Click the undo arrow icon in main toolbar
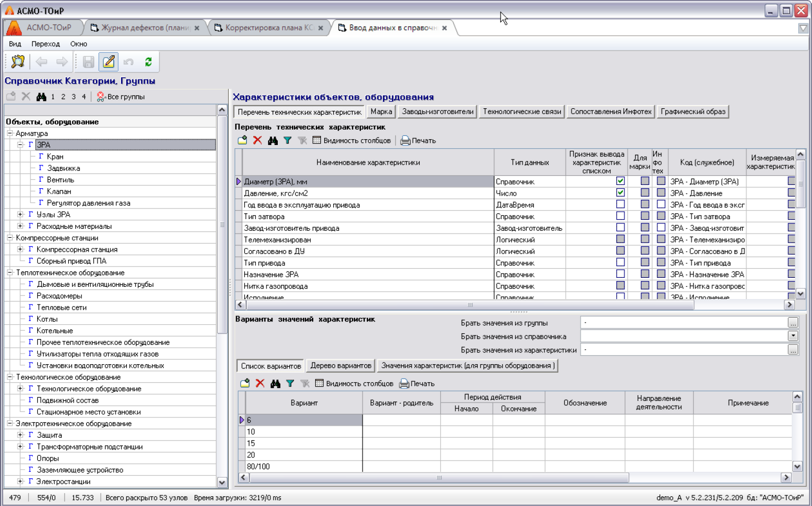The width and height of the screenshot is (812, 506). click(x=128, y=62)
